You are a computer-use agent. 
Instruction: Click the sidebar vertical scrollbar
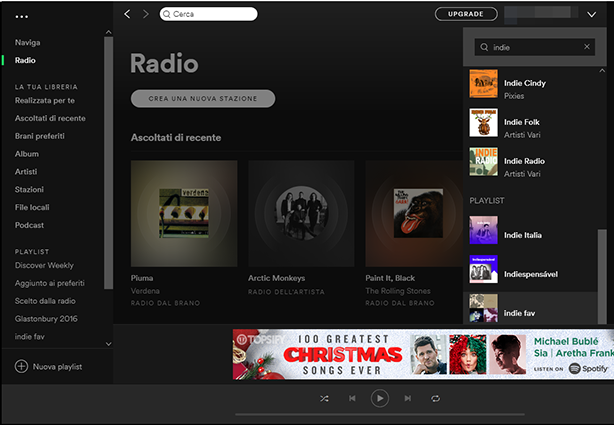[x=108, y=163]
